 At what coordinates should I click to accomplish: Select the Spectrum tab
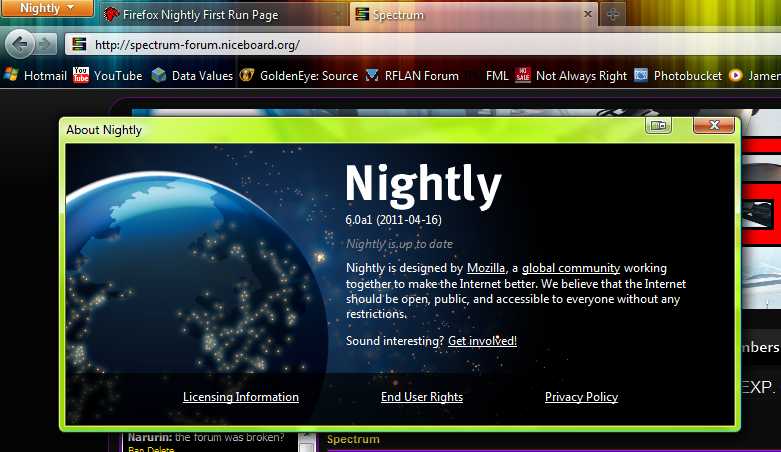(473, 14)
